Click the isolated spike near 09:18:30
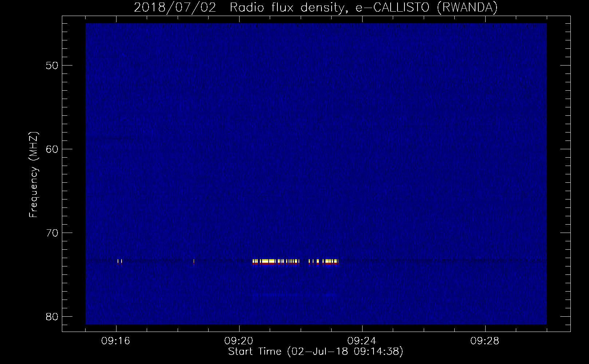This screenshot has width=589, height=364. 194,261
